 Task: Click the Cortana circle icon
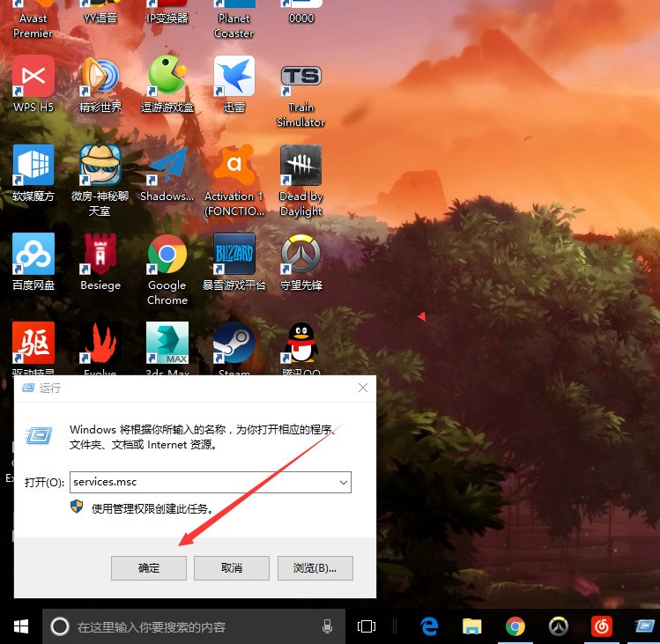pyautogui.click(x=60, y=626)
